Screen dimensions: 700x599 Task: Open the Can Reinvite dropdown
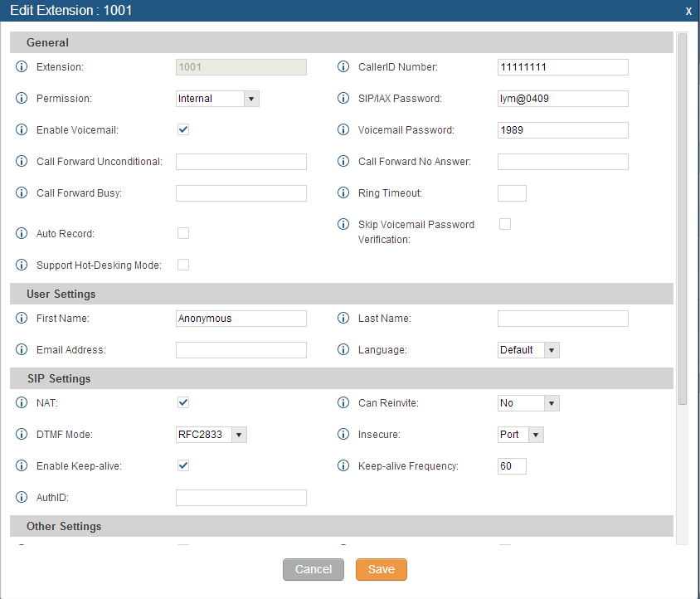528,403
